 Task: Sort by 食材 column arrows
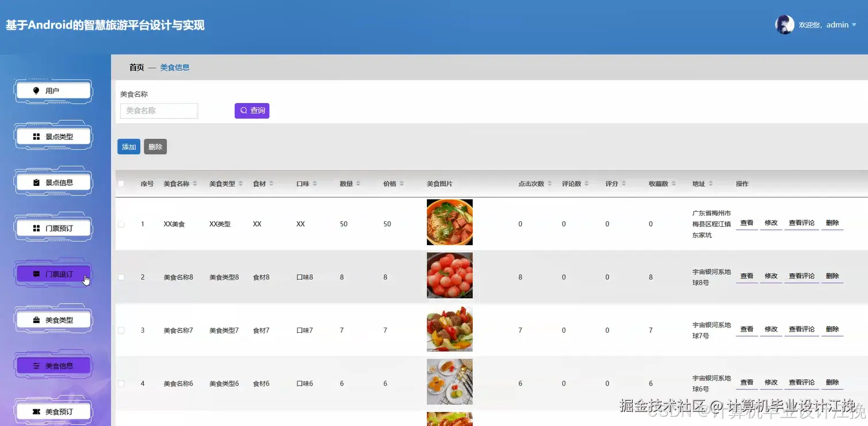(x=271, y=184)
